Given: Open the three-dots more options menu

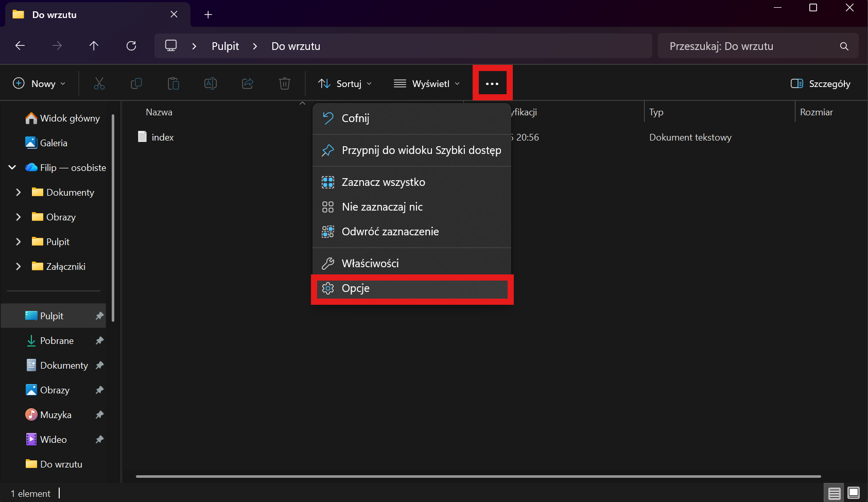Looking at the screenshot, I should tap(492, 83).
